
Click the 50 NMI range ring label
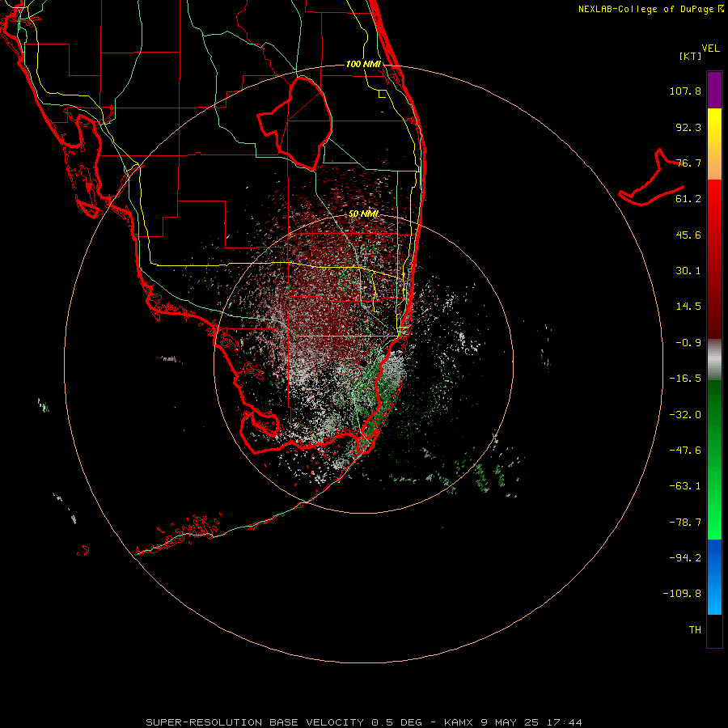click(363, 214)
